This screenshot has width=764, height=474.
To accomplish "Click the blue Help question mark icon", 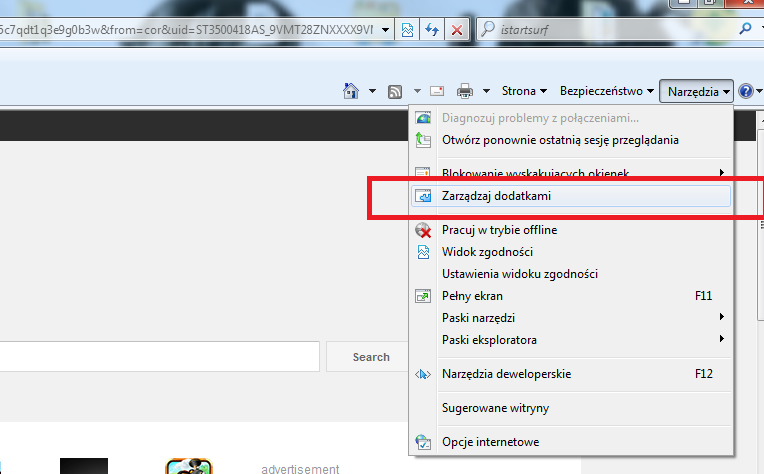I will (x=745, y=91).
